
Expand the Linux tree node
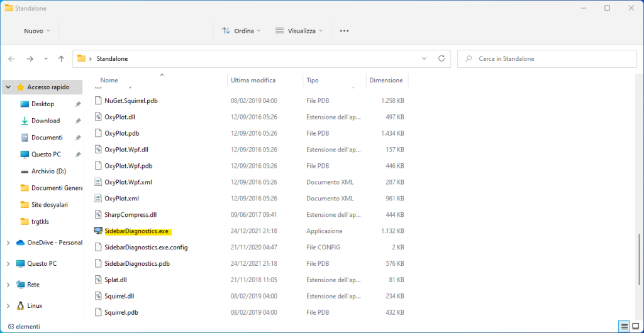click(x=8, y=305)
